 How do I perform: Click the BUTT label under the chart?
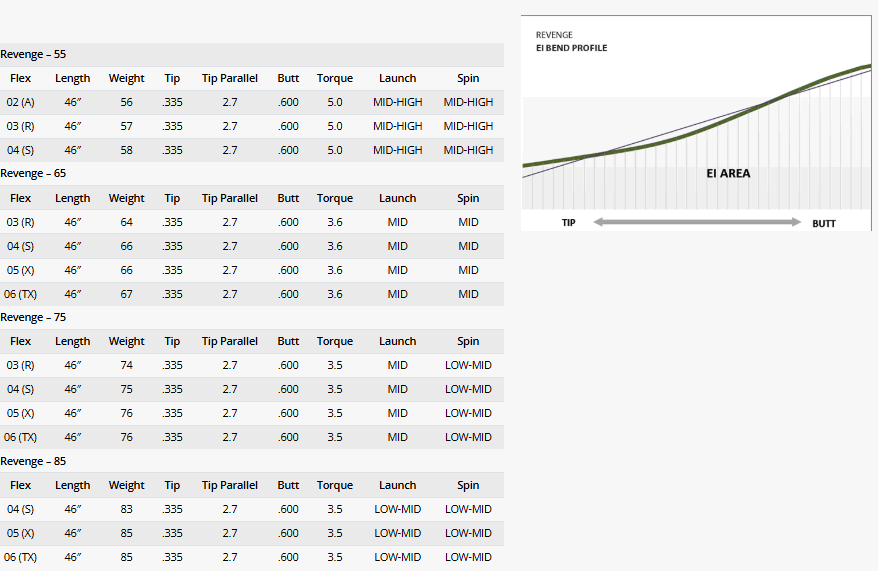[x=824, y=223]
